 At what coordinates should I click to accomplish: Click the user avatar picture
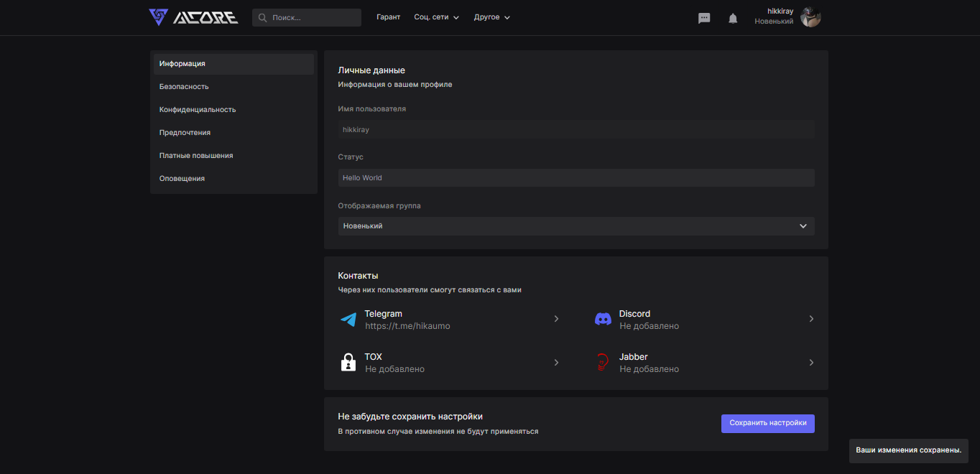(810, 17)
